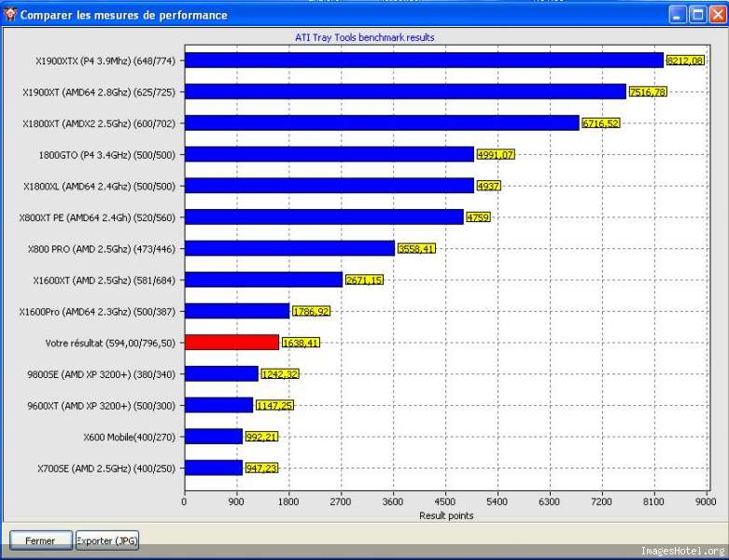Image resolution: width=729 pixels, height=560 pixels.
Task: Click the 9800SE (AMD XP 3200+) bar
Action: pos(221,373)
